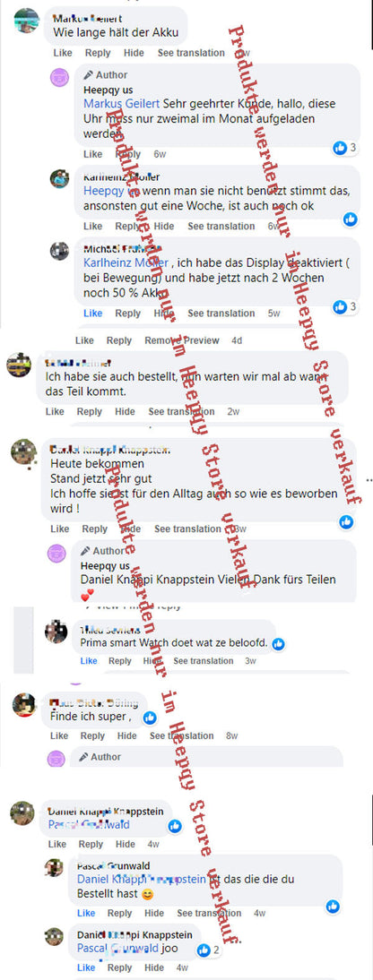Like the 'Finde ich super' comment

point(59,735)
